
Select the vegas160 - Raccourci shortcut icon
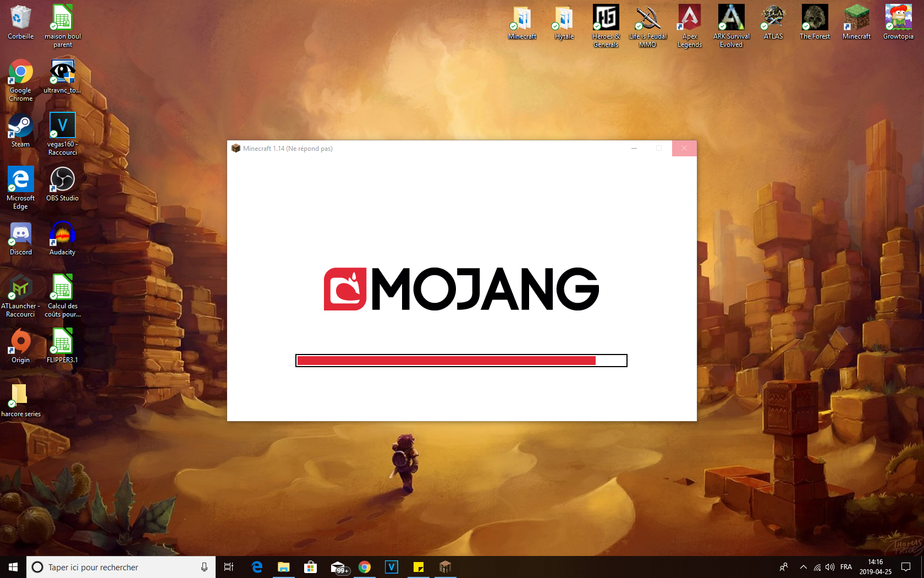point(62,134)
